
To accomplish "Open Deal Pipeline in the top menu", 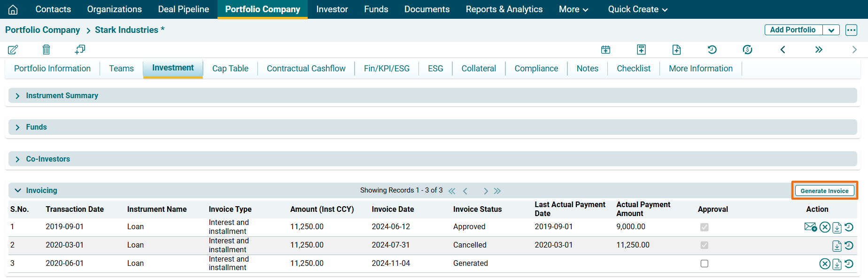I will click(183, 9).
